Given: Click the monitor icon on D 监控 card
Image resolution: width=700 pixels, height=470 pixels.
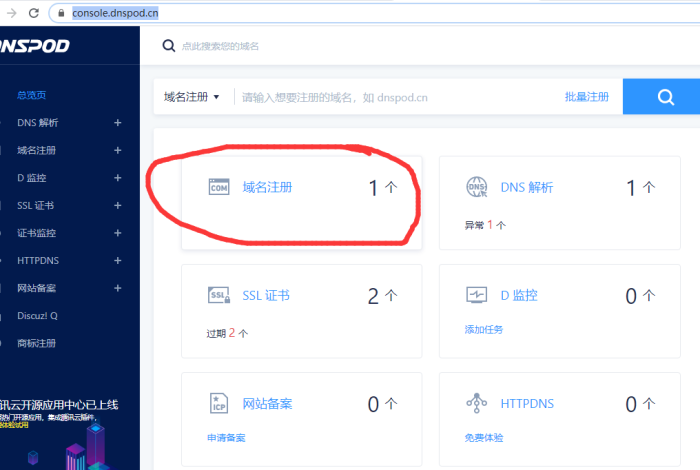Looking at the screenshot, I should (476, 295).
